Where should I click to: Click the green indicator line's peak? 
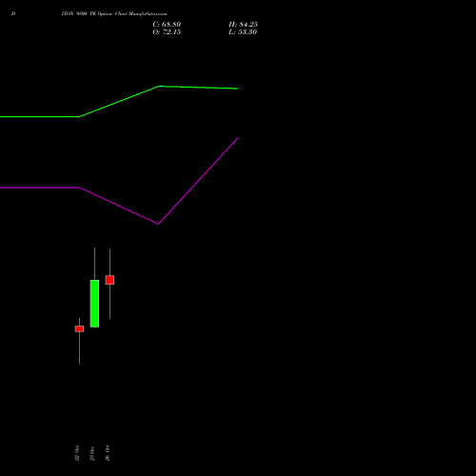coord(159,86)
